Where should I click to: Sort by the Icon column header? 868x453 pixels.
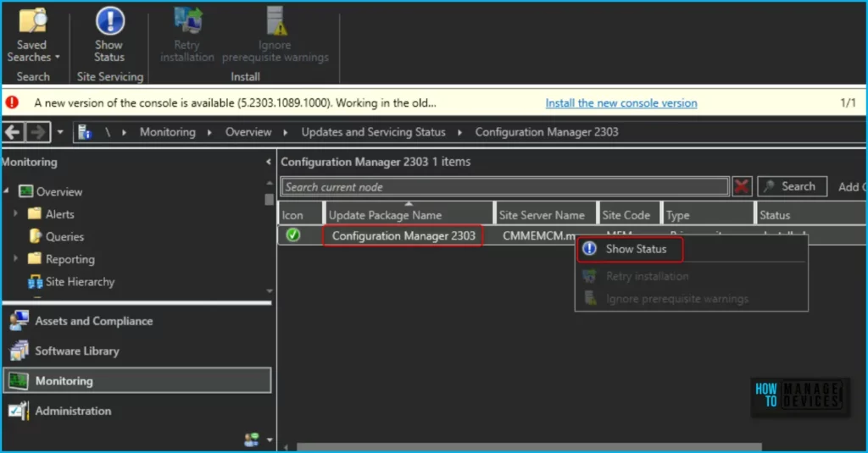tap(301, 215)
